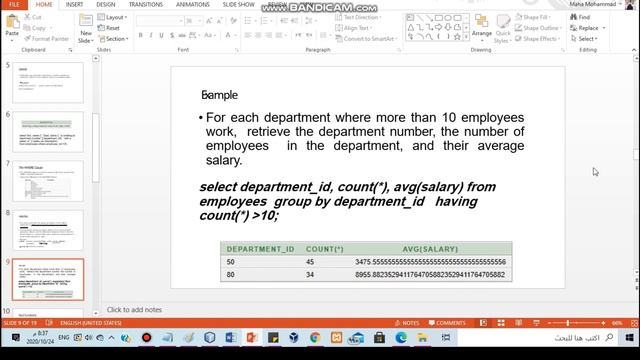Open the font name combo box

160,20
